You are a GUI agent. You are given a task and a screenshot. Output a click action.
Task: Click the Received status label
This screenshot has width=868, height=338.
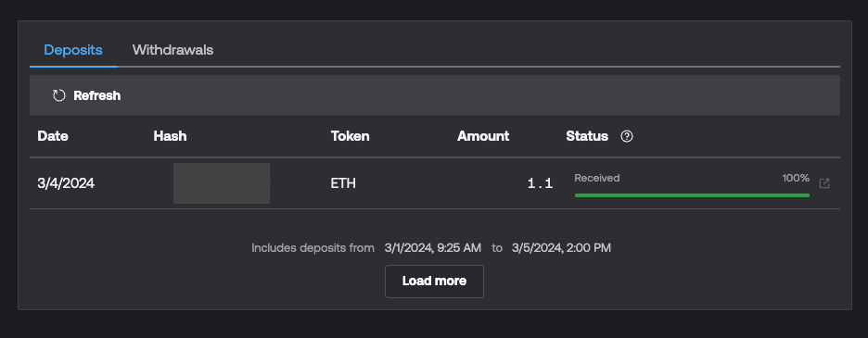pos(597,178)
